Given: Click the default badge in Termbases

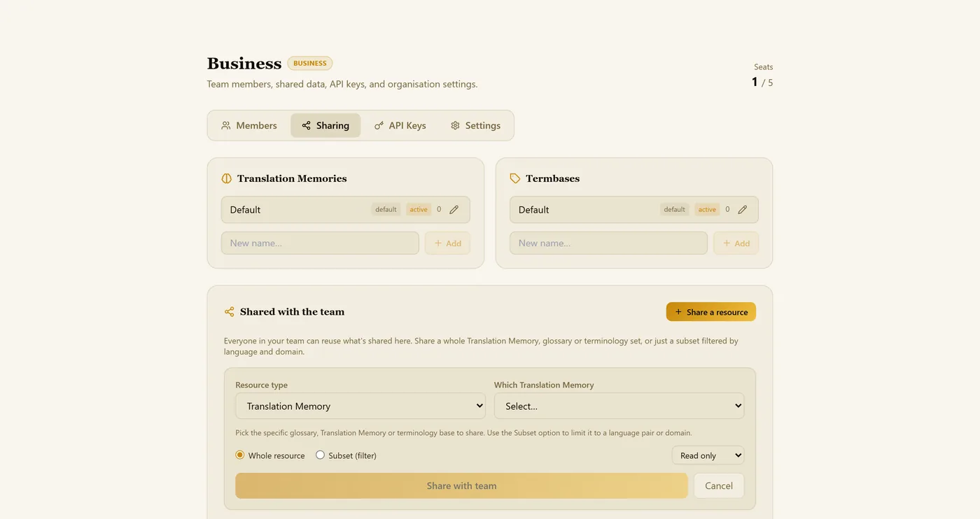Looking at the screenshot, I should [674, 210].
